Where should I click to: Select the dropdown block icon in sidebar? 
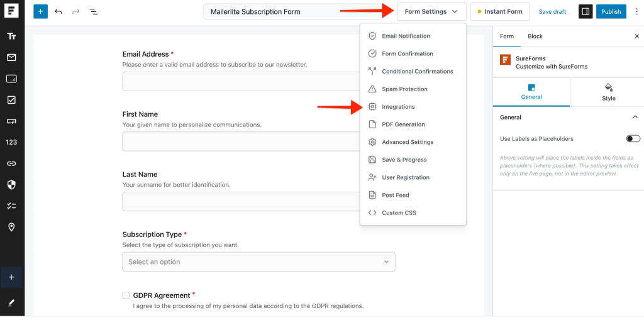(x=11, y=121)
